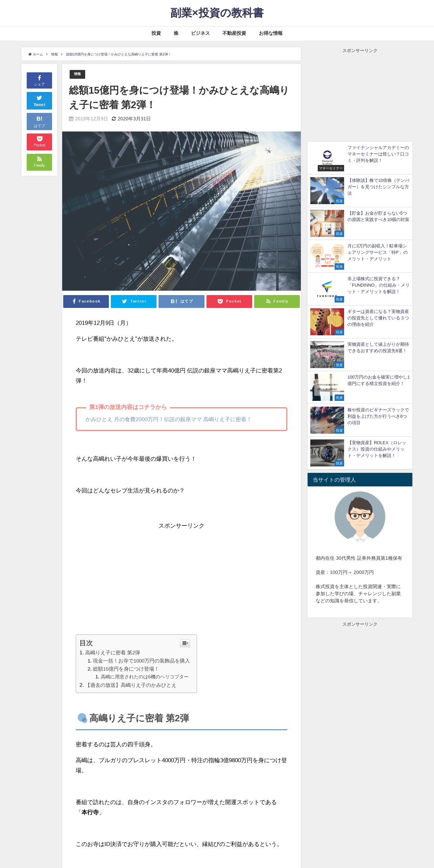Click the sidebar Tweet button
The image size is (434, 868).
39,101
